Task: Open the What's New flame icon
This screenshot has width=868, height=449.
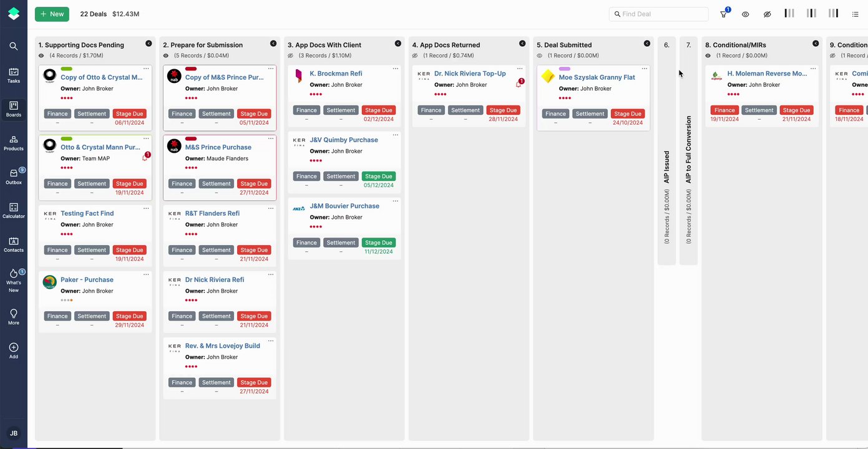Action: [14, 278]
